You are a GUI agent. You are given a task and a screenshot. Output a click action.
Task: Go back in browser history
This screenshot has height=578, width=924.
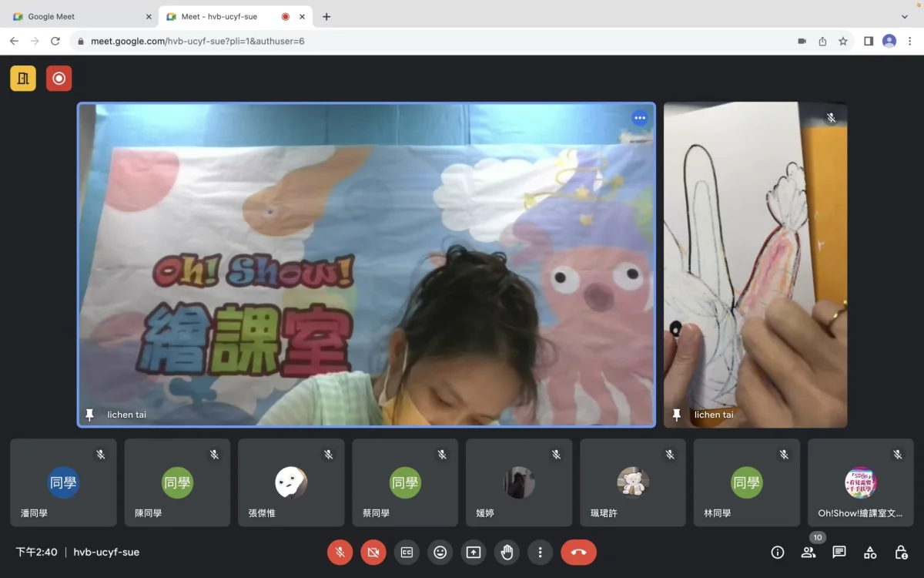(14, 41)
